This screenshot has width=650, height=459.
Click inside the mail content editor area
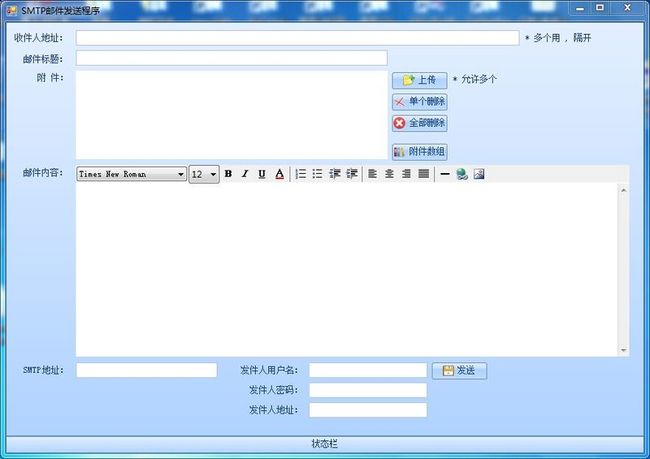tap(347, 270)
